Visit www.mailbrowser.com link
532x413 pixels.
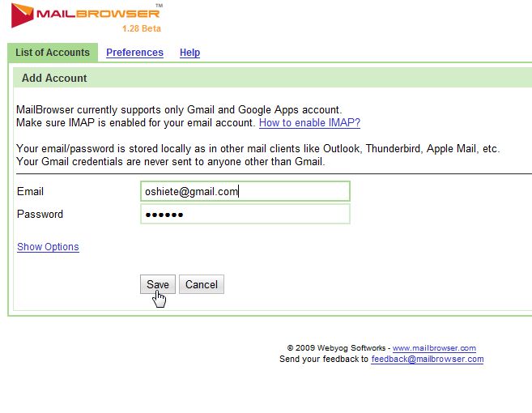click(x=434, y=348)
